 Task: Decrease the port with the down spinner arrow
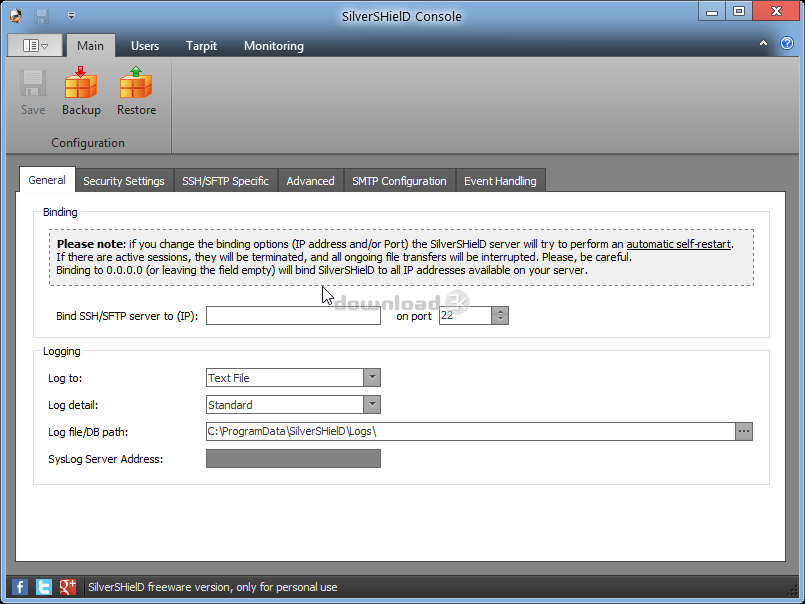tap(500, 320)
